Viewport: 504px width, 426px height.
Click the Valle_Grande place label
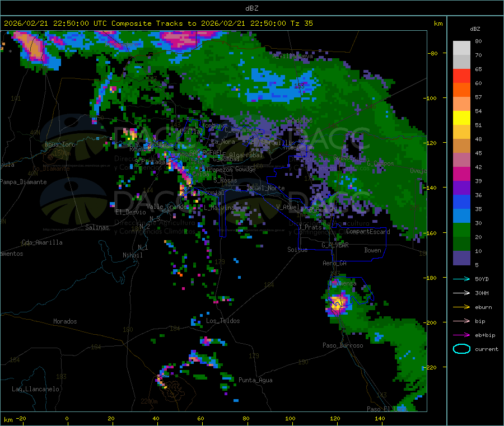pyautogui.click(x=166, y=206)
